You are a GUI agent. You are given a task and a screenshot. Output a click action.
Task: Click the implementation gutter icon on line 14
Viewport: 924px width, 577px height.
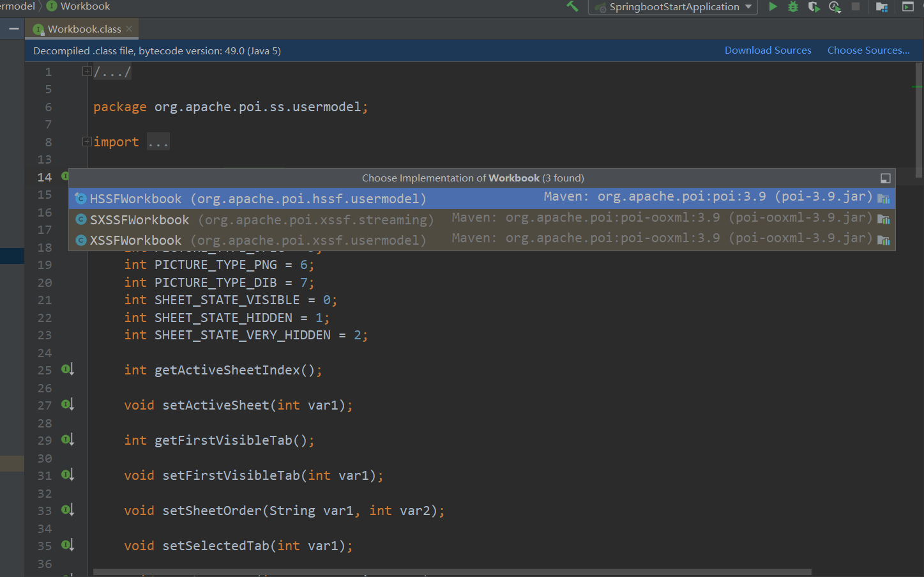[x=65, y=176]
